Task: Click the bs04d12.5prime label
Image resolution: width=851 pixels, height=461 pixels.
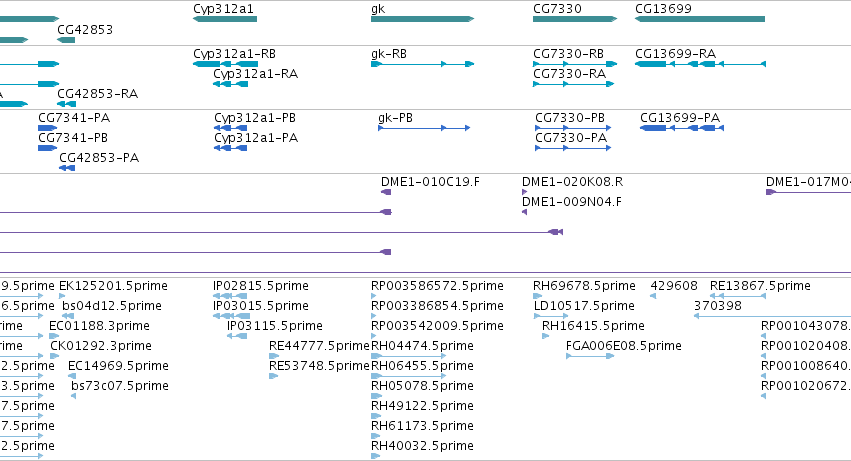Action: (x=112, y=306)
